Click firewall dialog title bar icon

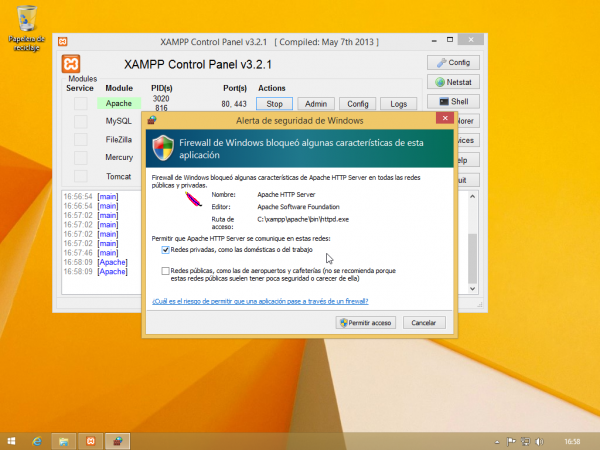[152, 120]
